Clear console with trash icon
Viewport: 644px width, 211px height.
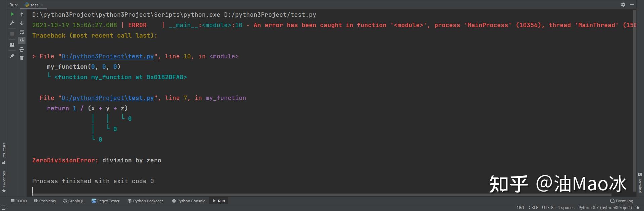[x=22, y=58]
